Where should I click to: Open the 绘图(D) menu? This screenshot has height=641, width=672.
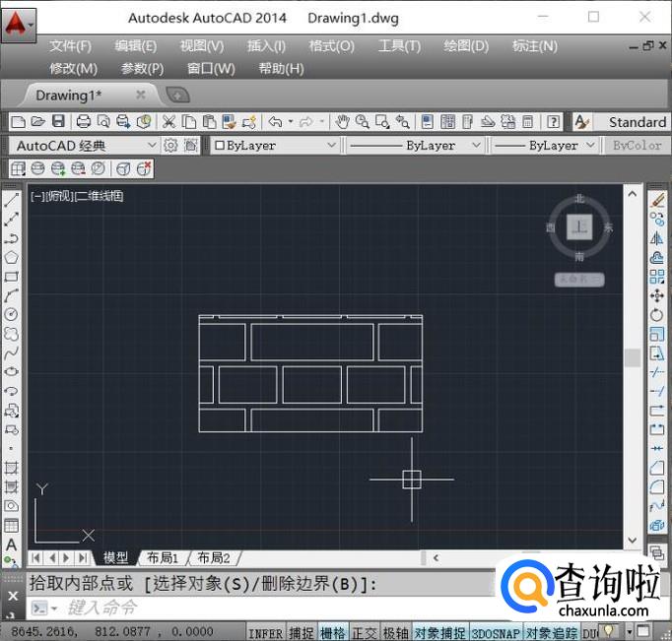(x=466, y=46)
